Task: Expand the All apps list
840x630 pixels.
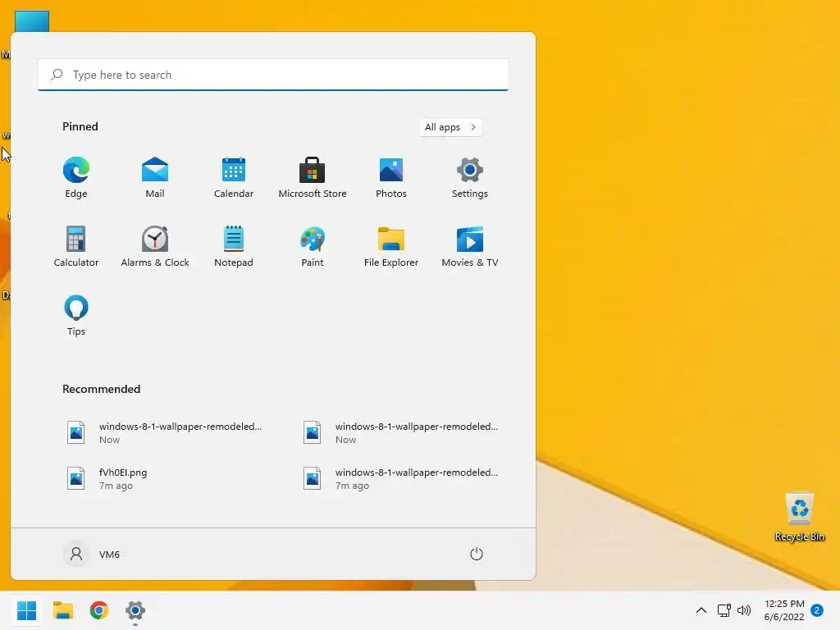Action: pyautogui.click(x=450, y=127)
